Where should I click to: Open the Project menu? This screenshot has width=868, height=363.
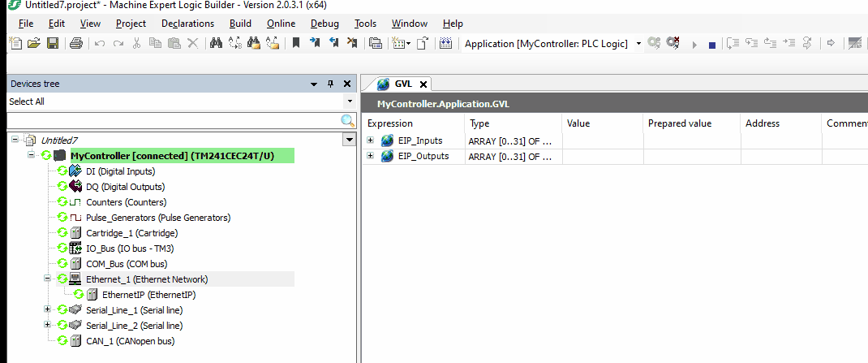(131, 24)
